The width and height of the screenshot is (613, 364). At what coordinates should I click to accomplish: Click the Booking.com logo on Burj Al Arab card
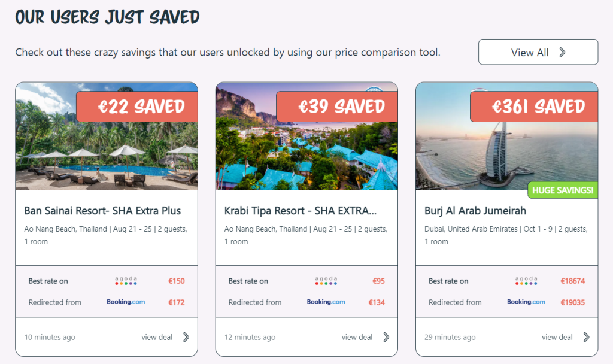[x=526, y=302]
